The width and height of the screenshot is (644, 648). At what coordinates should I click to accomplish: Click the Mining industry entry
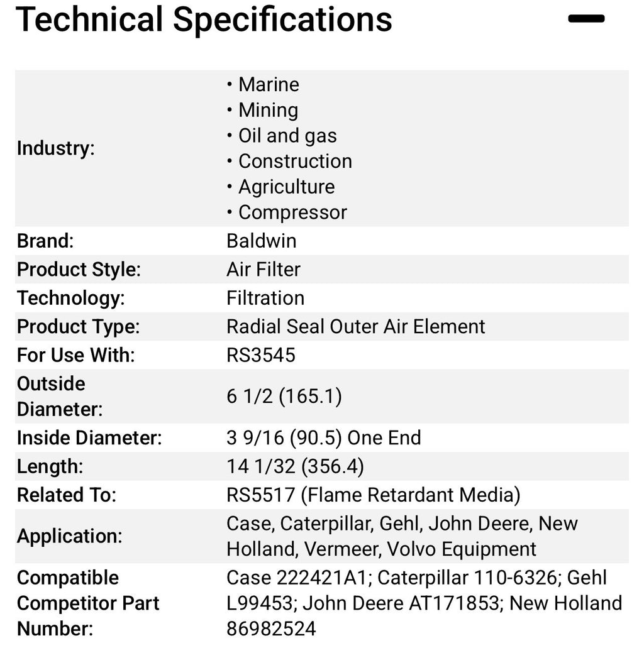pyautogui.click(x=268, y=111)
